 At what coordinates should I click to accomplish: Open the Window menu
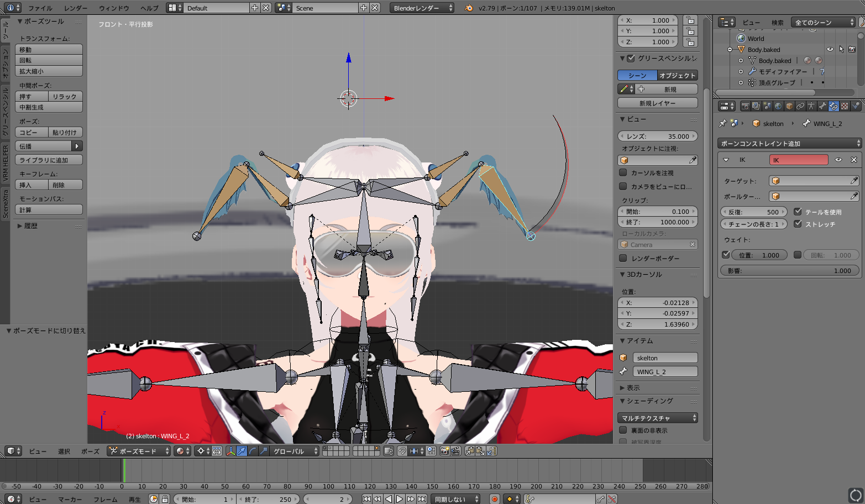coord(114,8)
